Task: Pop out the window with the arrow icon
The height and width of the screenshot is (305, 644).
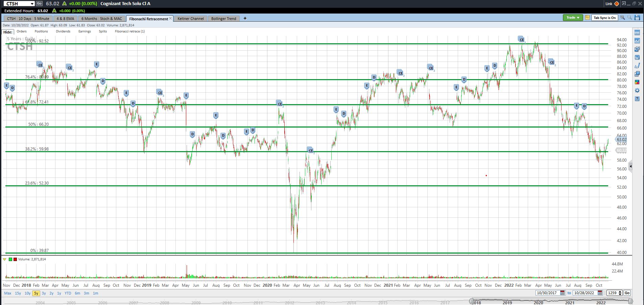Action: click(624, 4)
